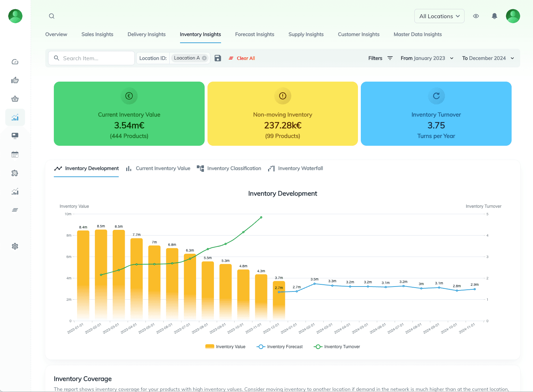Switch to the Forecast Insights tab

coord(255,34)
